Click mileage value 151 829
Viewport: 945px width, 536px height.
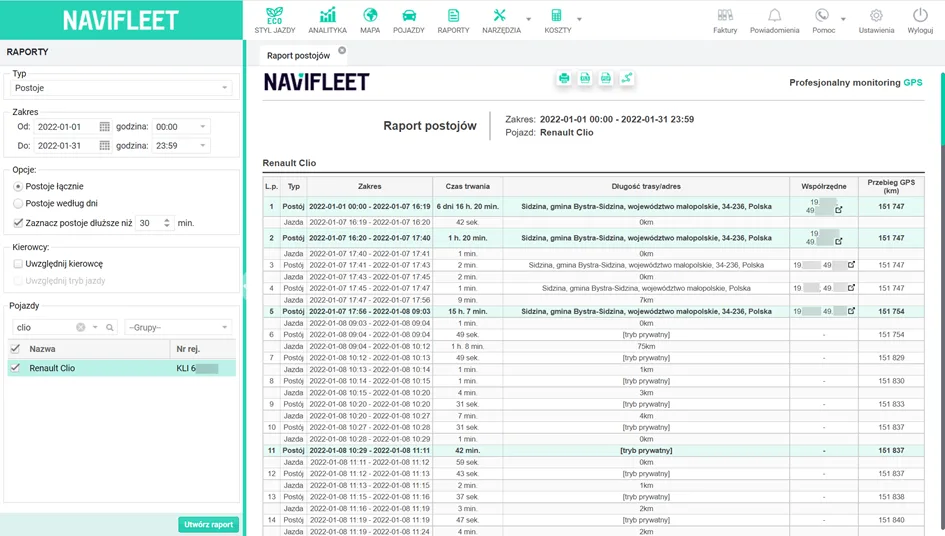click(891, 358)
